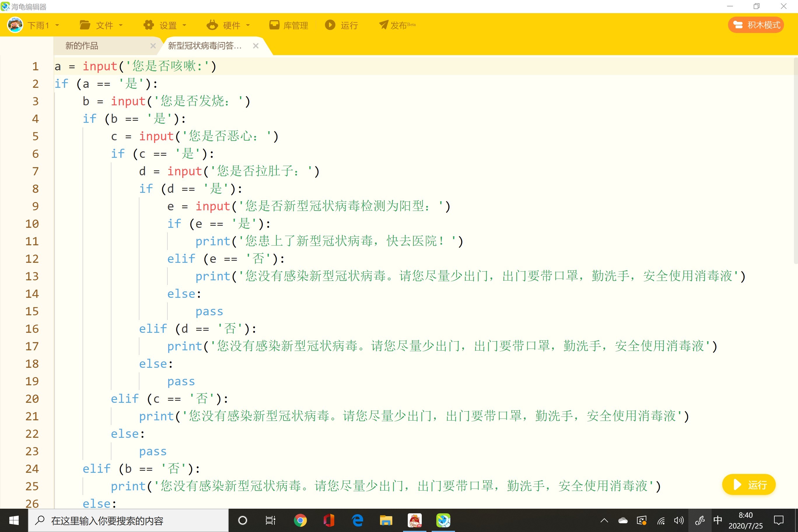The image size is (798, 532).
Task: Minimize the 海龟编辑器 window
Action: 730,6
